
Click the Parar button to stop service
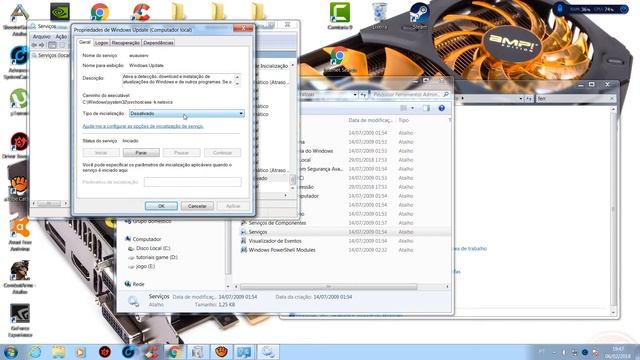[x=141, y=153]
